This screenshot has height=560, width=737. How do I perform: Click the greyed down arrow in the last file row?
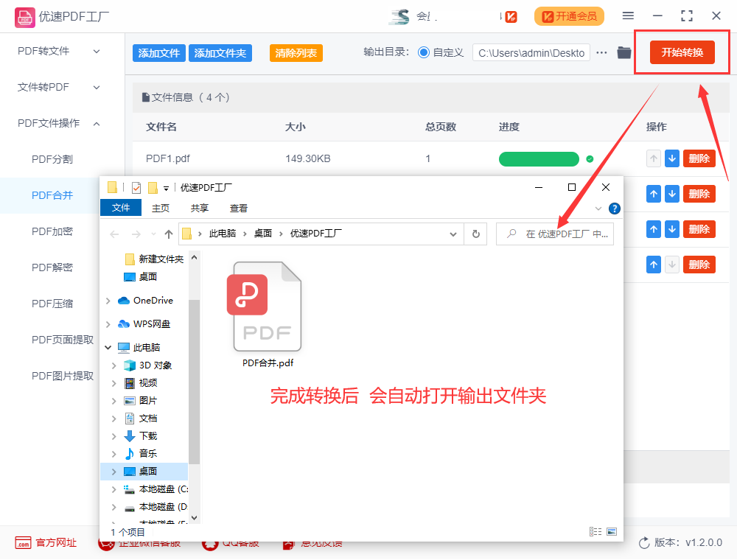672,265
